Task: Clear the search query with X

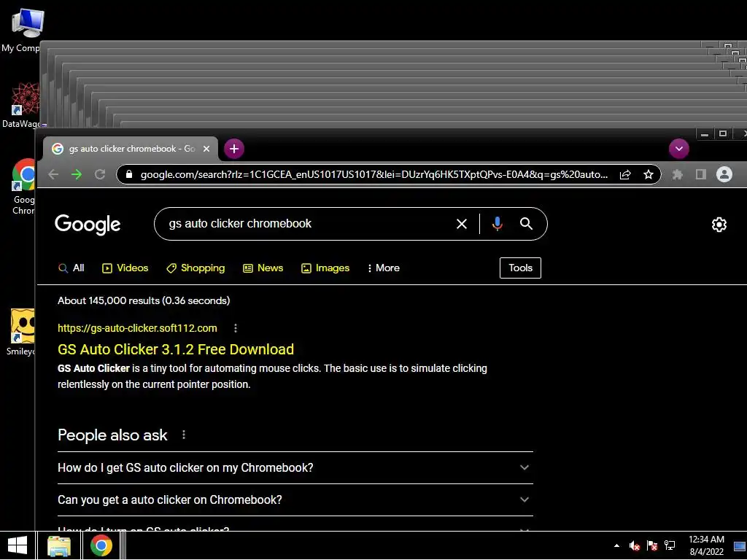Action: (x=462, y=224)
